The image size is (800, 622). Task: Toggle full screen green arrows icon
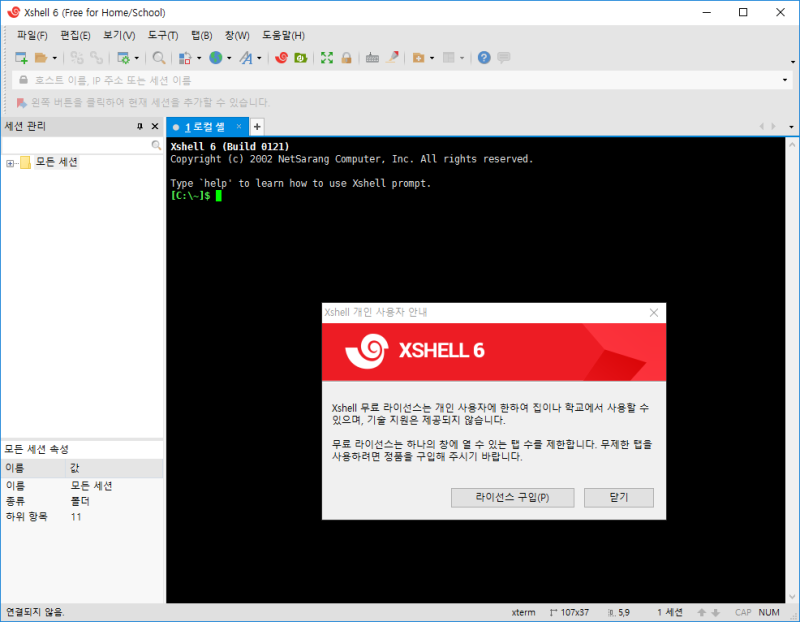(x=327, y=58)
